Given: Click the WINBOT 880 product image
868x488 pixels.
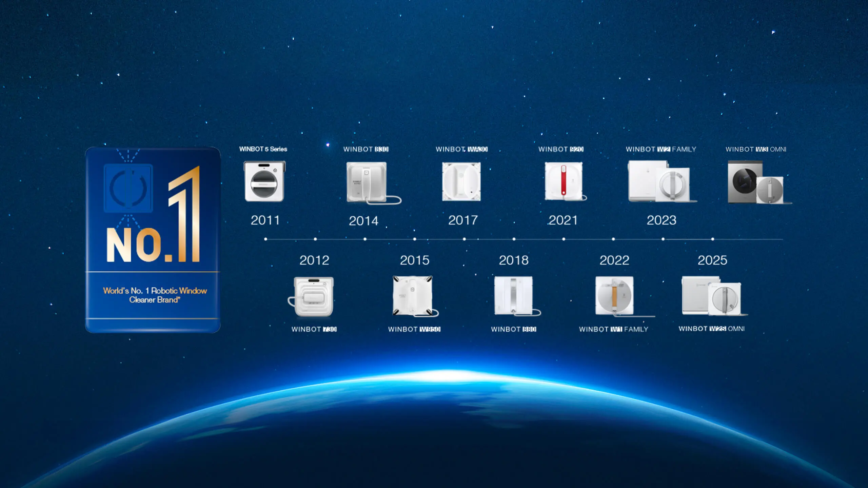Looking at the screenshot, I should click(x=514, y=296).
